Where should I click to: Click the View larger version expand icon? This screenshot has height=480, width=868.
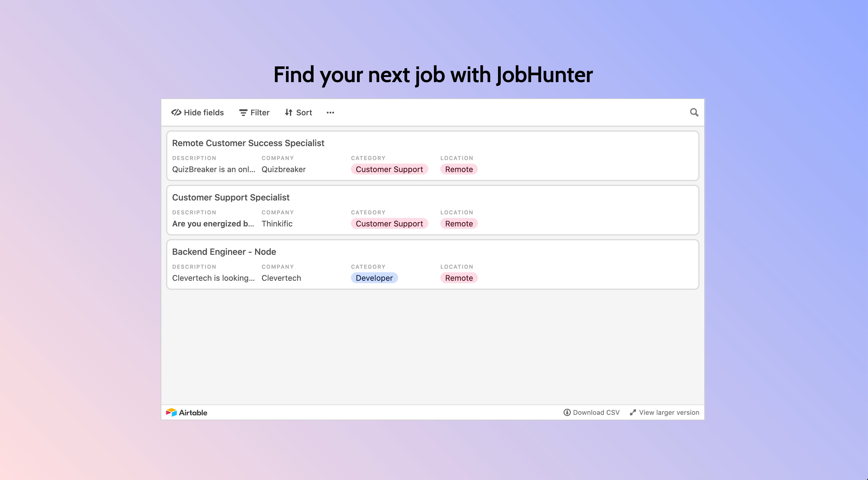633,412
